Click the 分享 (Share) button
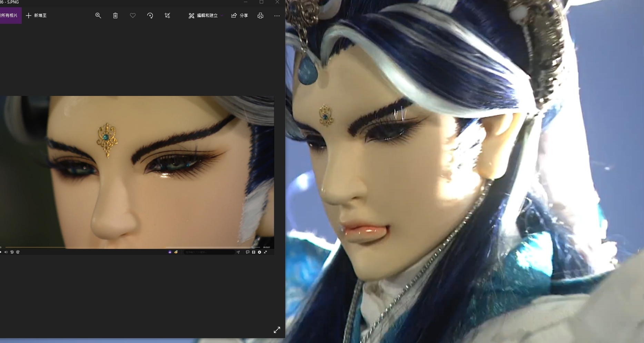 point(239,16)
